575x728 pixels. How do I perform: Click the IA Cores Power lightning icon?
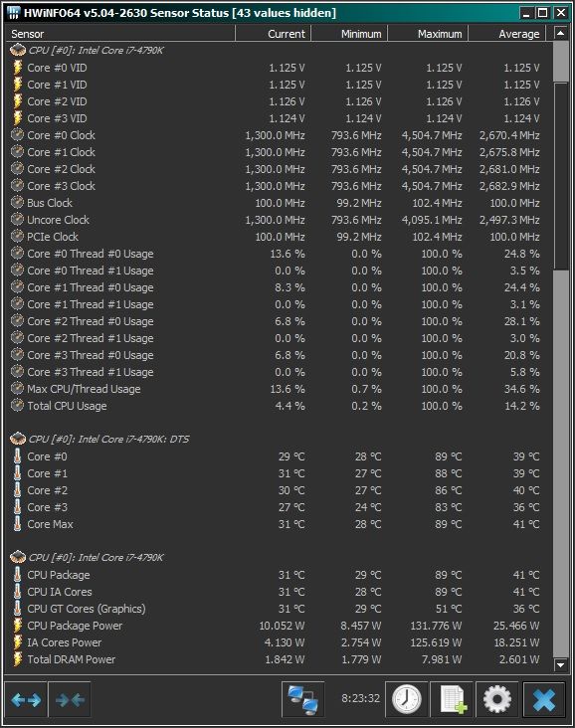click(x=17, y=642)
